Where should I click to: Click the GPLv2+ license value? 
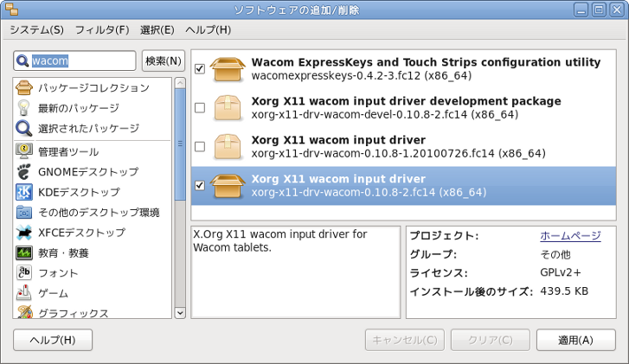pos(561,272)
